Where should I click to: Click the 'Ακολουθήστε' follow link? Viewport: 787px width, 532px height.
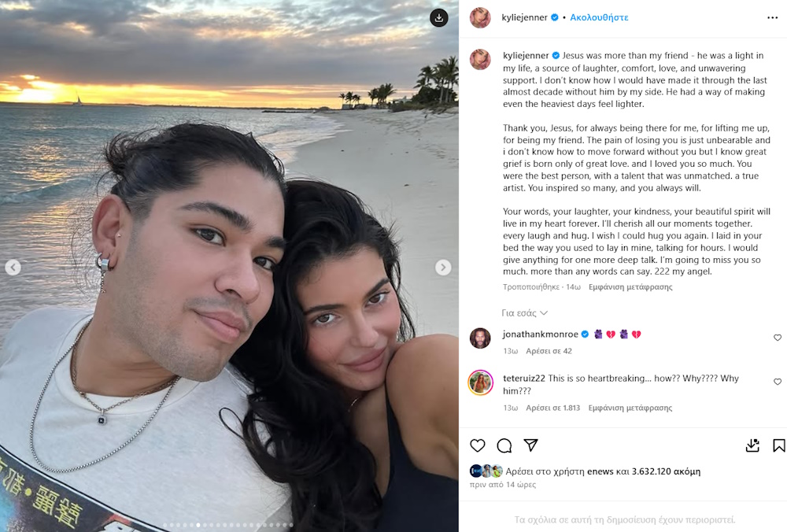(599, 17)
